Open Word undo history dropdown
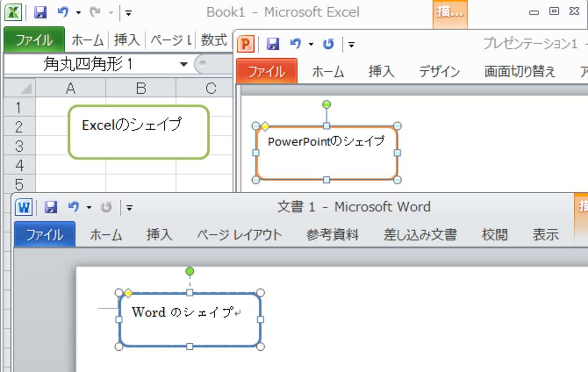The height and width of the screenshot is (372, 588). click(x=89, y=208)
